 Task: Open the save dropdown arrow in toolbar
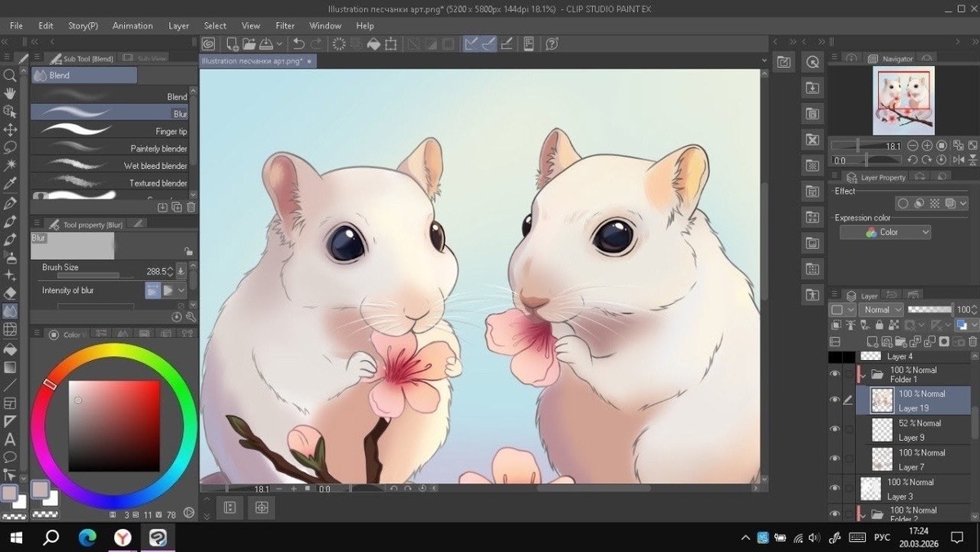click(279, 43)
